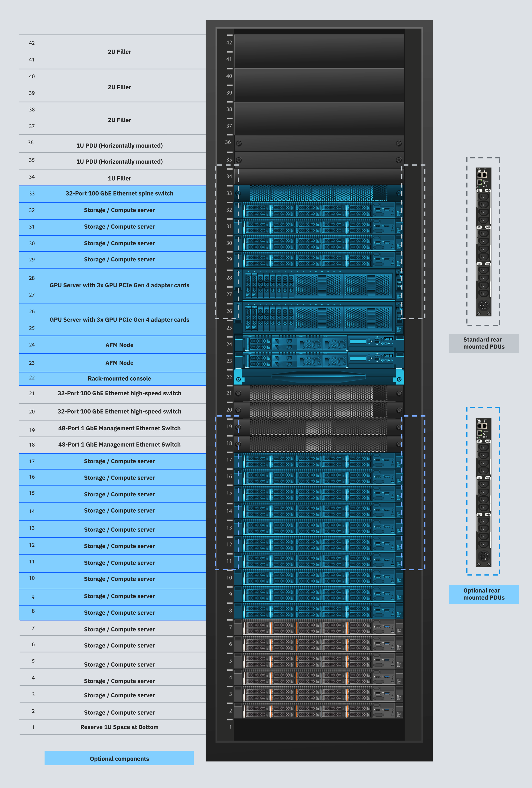532x788 pixels.
Task: Select the 'Rack-mounted console' table row
Action: point(119,378)
